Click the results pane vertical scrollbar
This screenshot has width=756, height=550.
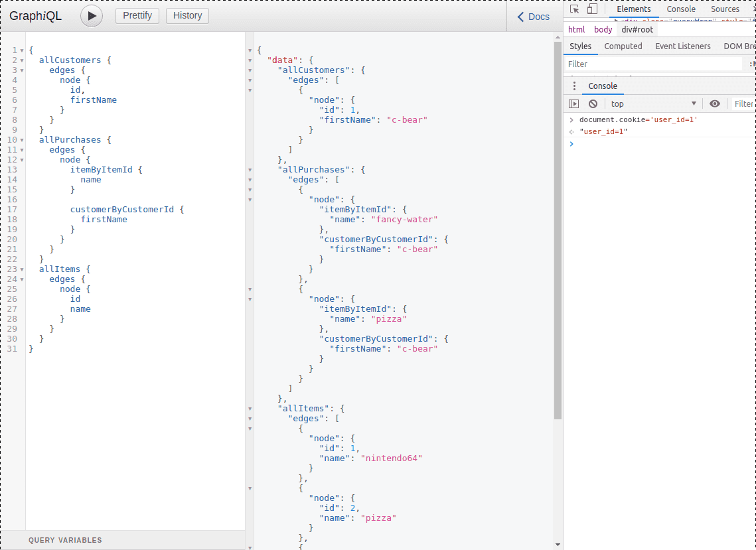coord(558,232)
